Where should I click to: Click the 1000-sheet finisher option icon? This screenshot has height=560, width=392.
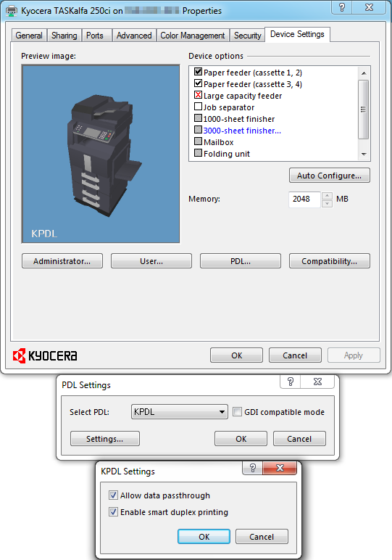tap(198, 118)
